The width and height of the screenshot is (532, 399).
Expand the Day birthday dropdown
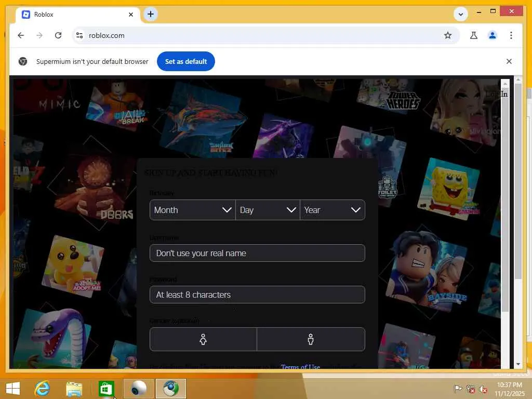(268, 210)
